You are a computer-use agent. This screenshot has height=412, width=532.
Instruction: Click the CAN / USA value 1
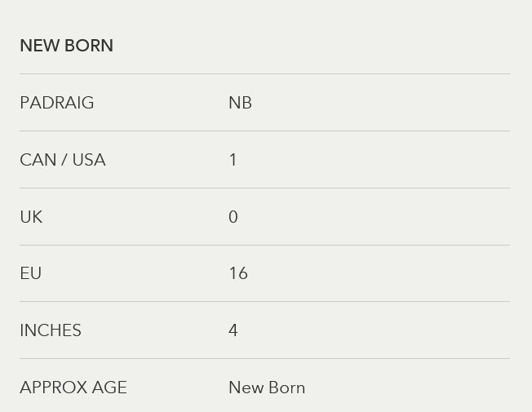[233, 160]
